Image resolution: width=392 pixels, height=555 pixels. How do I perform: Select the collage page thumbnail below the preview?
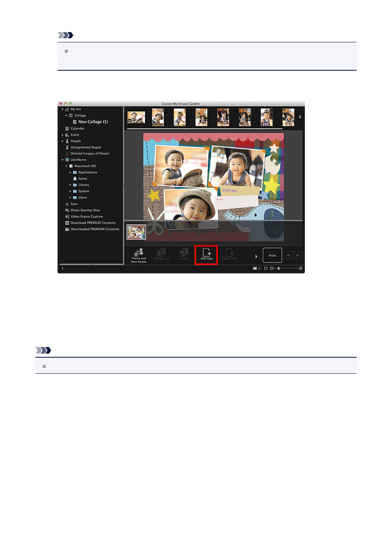click(136, 232)
